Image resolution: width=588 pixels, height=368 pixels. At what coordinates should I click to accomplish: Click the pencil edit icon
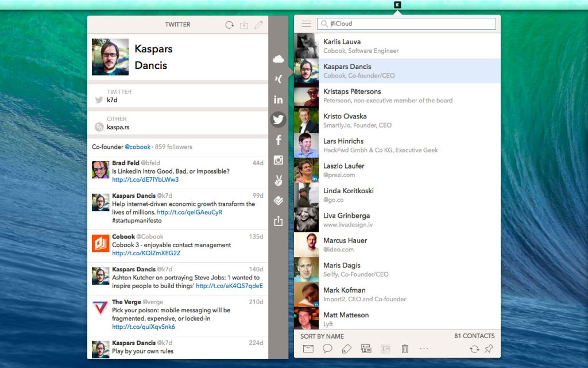tap(259, 25)
